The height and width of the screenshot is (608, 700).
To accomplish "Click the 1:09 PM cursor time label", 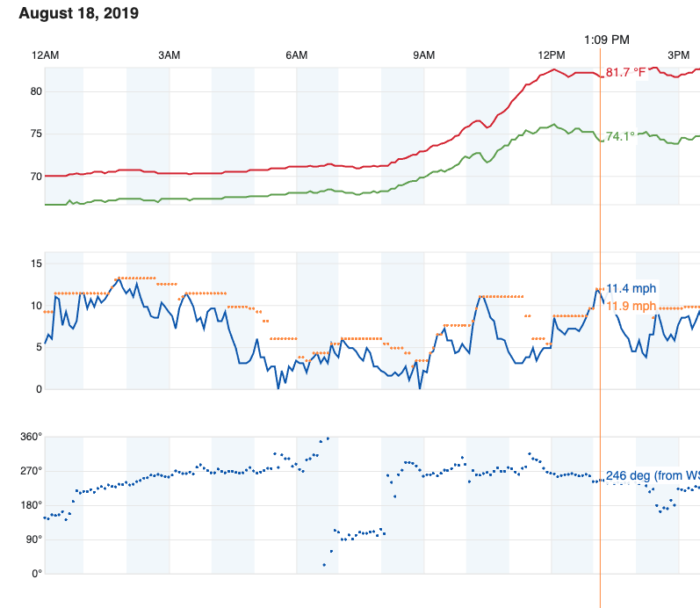I will click(x=607, y=40).
